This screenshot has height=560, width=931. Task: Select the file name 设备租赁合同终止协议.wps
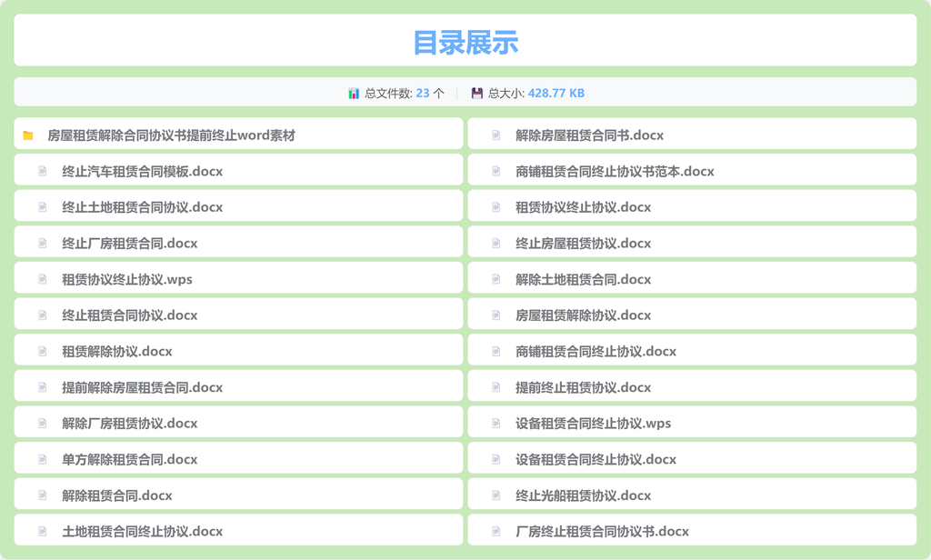tap(593, 424)
